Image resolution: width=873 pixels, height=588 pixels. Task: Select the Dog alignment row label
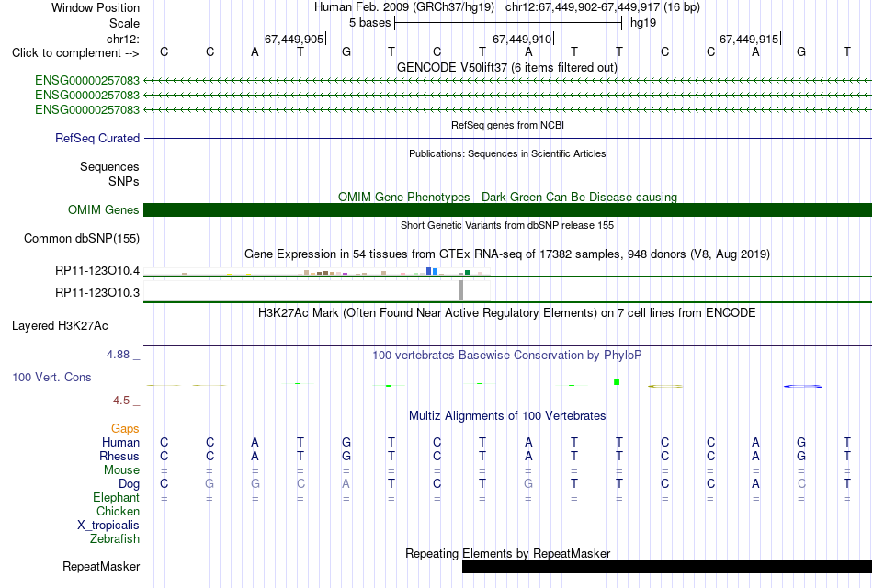tap(129, 484)
